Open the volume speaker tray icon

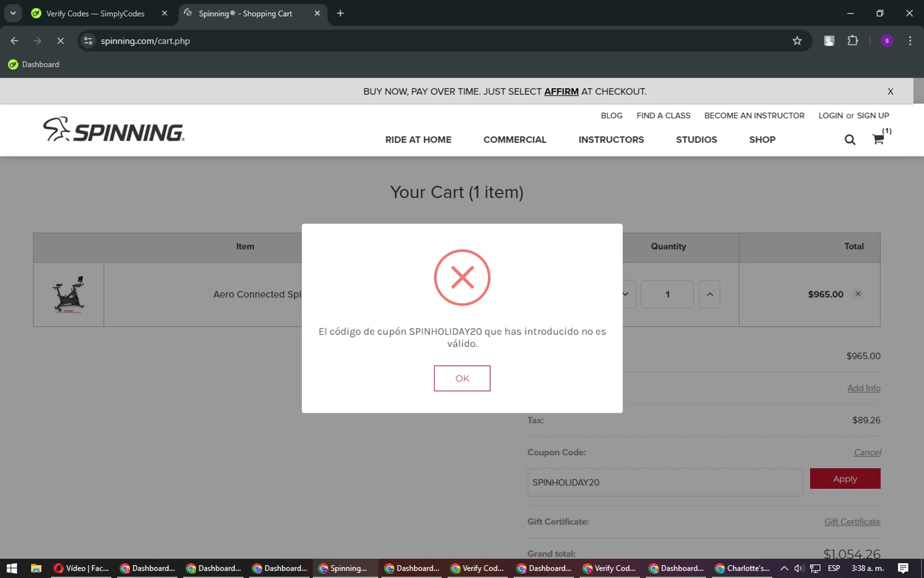[799, 568]
